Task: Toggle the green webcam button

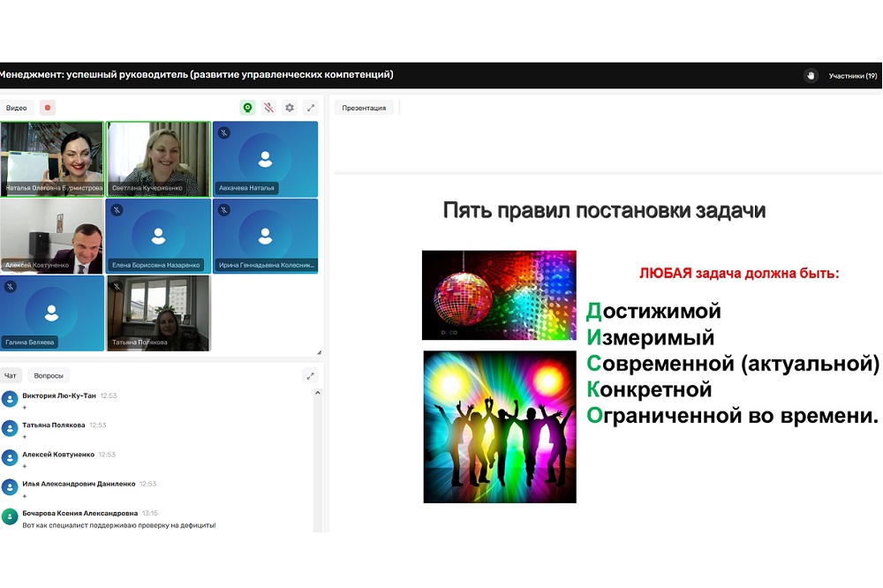Action: (x=247, y=108)
